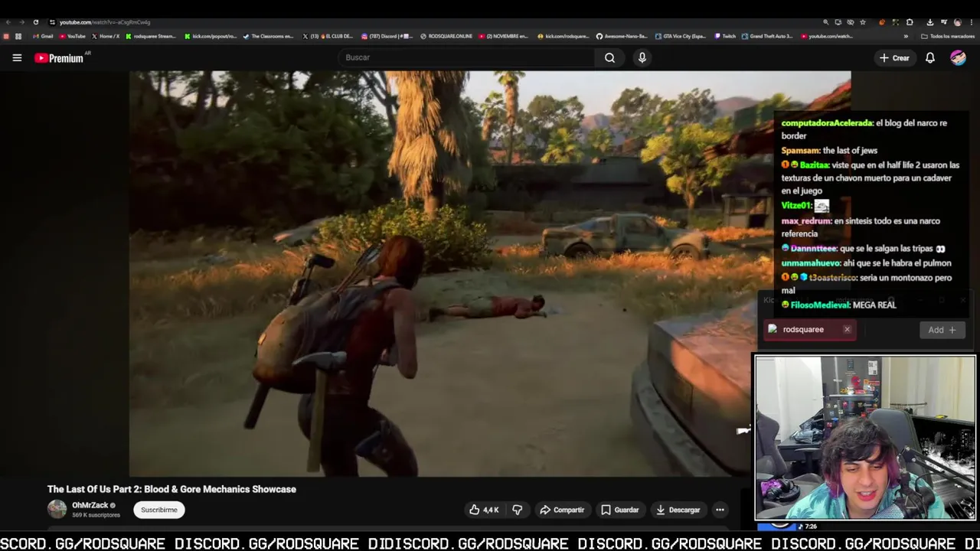Click chat username Vitze01
The image size is (980, 551).
796,206
